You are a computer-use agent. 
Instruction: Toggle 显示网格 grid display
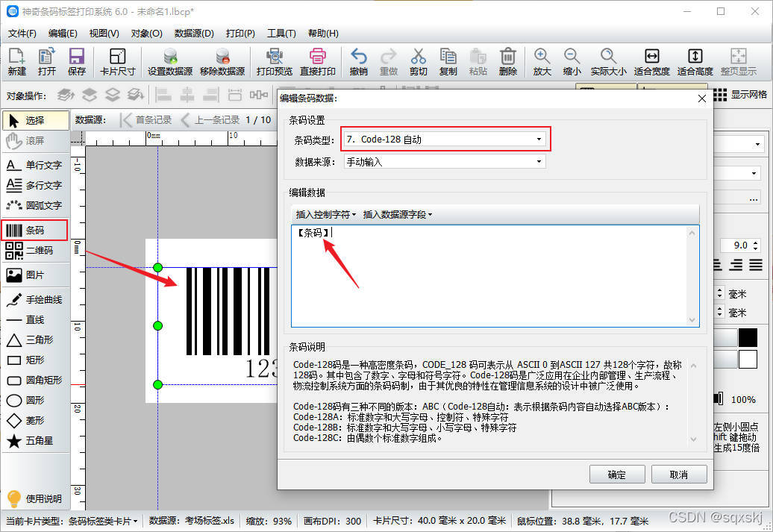(740, 95)
